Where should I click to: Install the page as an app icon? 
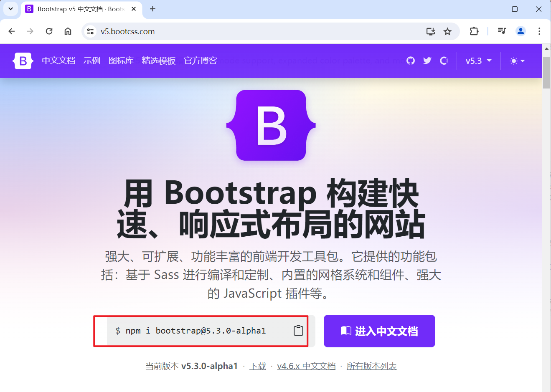(x=431, y=31)
